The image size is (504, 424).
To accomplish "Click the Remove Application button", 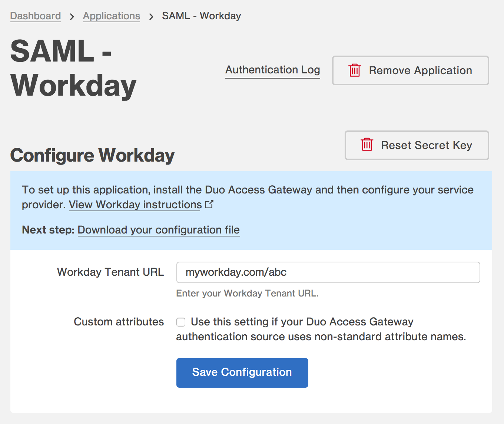I will tap(410, 70).
